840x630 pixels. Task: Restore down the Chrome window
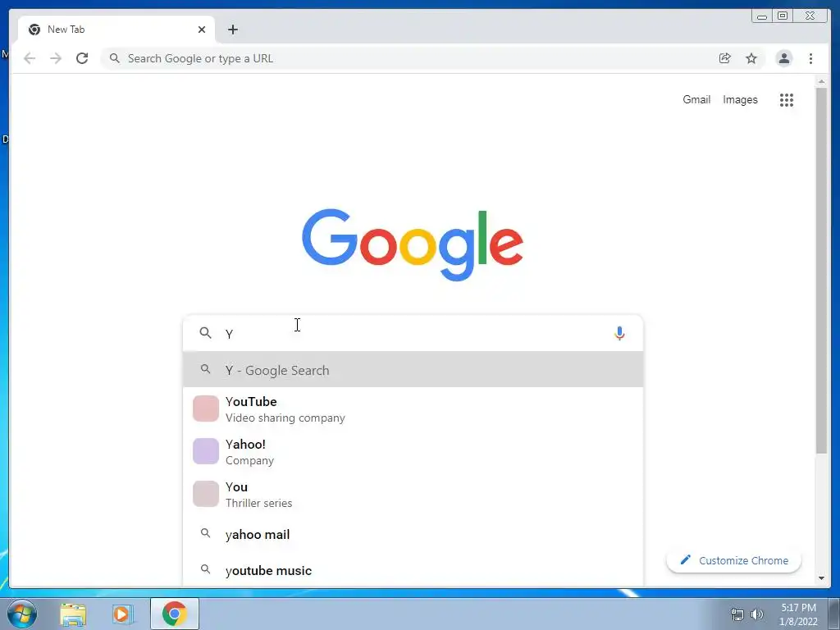coord(782,16)
